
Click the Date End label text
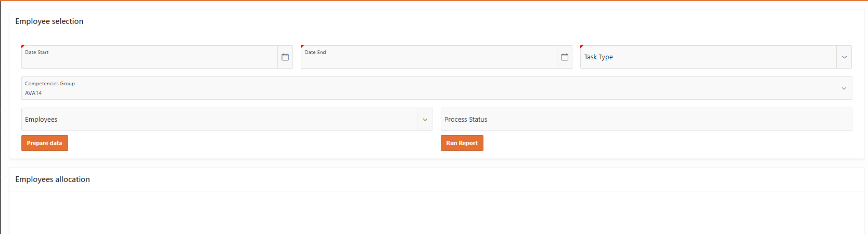click(315, 52)
